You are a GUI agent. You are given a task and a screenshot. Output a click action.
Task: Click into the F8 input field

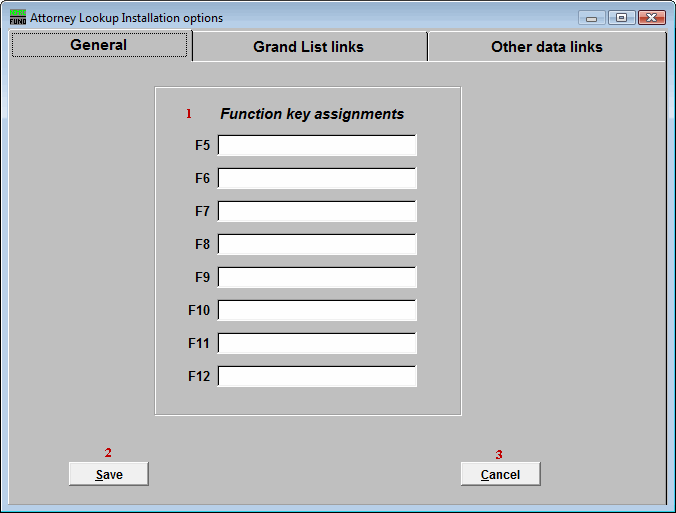tap(316, 245)
